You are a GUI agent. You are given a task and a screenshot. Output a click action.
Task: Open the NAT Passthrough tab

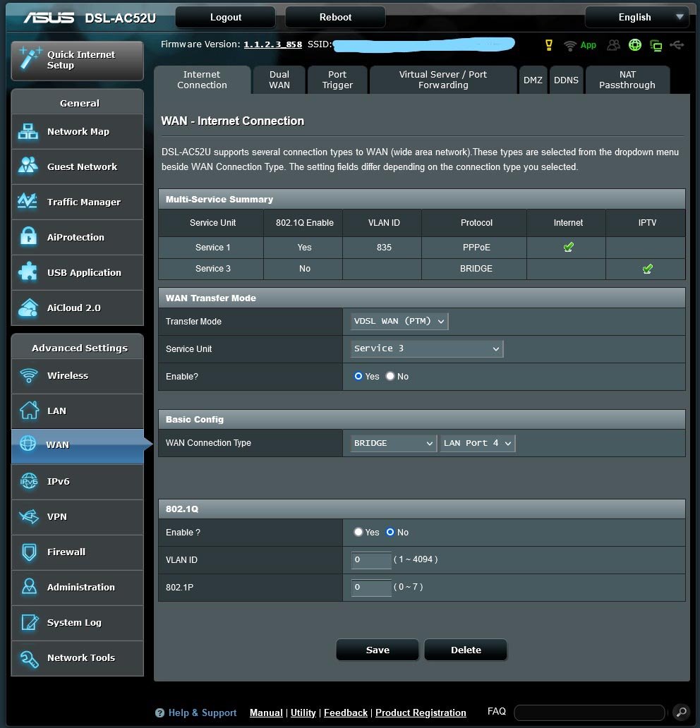pos(627,80)
